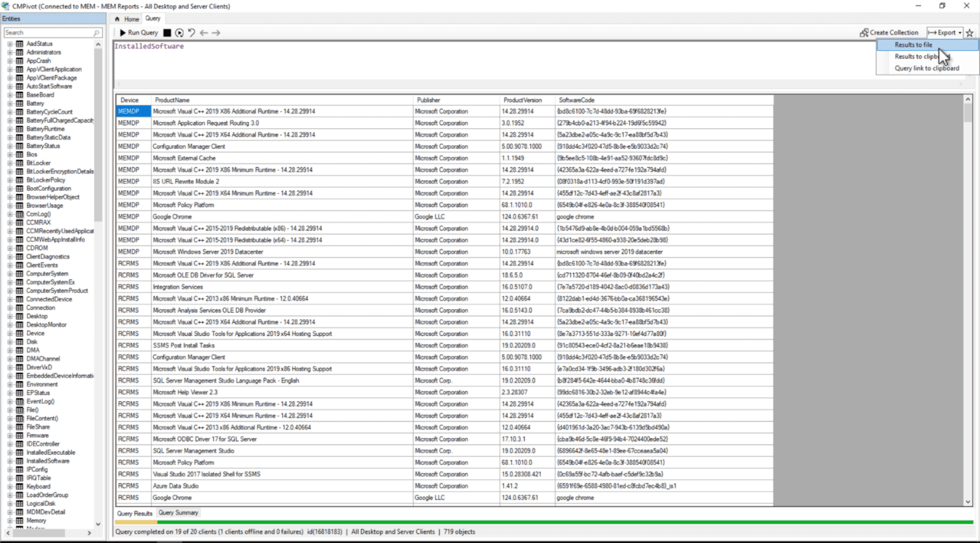
Task: Go forward with the right arrow in toolbar
Action: coord(216,33)
